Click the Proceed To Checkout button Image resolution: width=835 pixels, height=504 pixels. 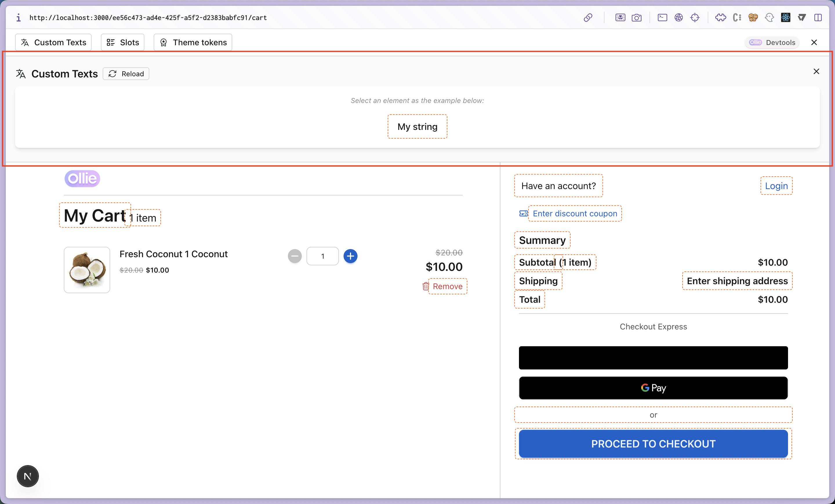(653, 444)
